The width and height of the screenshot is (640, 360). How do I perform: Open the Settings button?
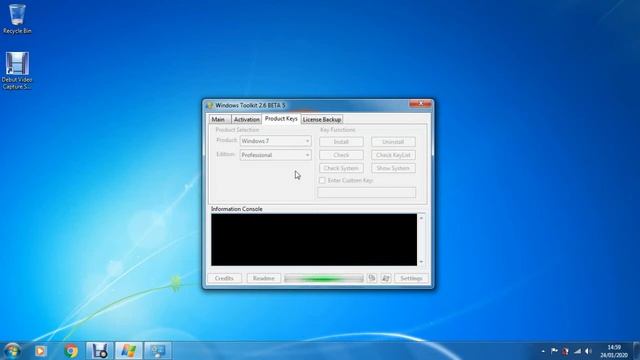pyautogui.click(x=411, y=278)
